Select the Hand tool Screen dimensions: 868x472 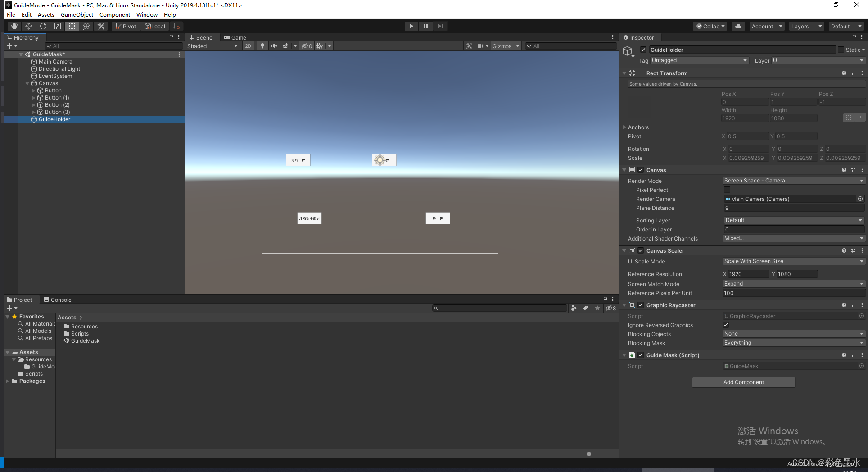(14, 26)
